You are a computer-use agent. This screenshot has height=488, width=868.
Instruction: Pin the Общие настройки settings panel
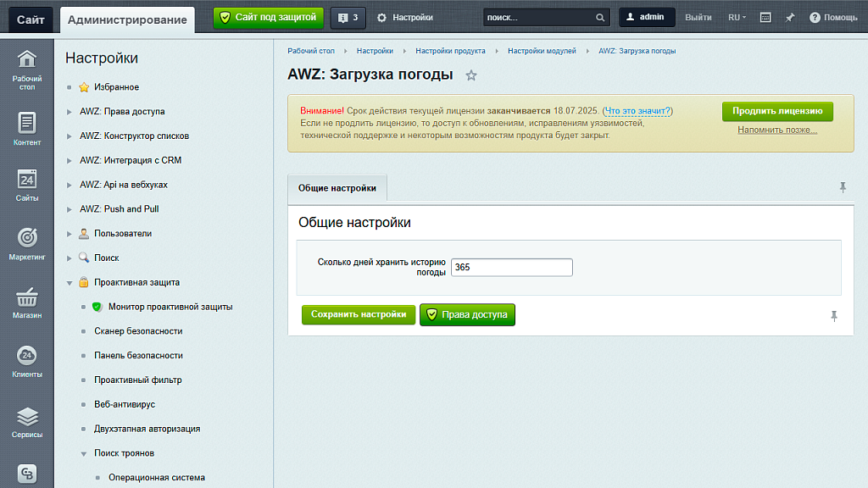pos(843,187)
